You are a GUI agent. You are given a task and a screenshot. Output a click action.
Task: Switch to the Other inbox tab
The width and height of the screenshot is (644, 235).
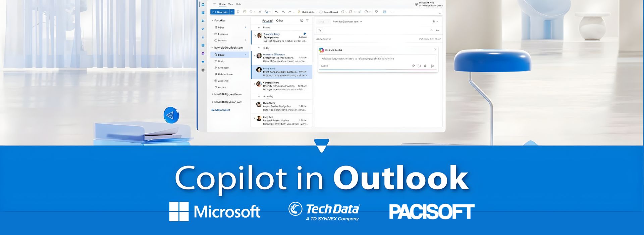pyautogui.click(x=279, y=21)
